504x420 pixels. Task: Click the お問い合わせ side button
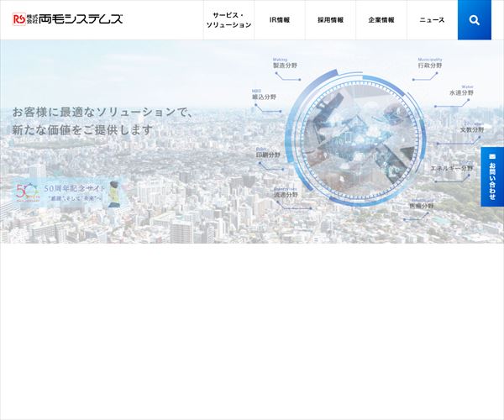coord(492,176)
